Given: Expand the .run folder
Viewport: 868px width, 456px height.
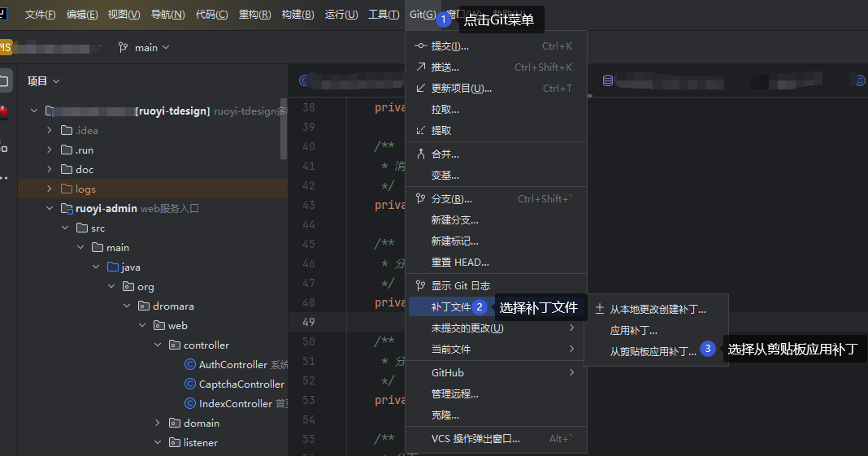Looking at the screenshot, I should pos(50,150).
